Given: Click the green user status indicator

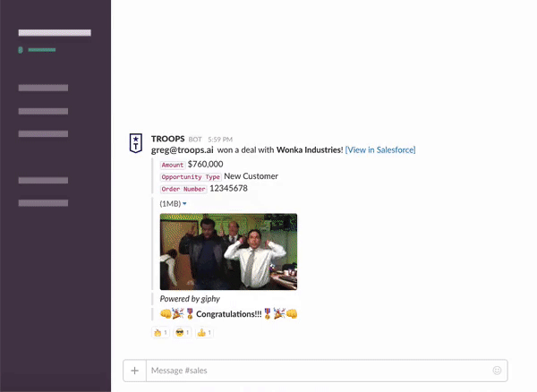Looking at the screenshot, I should (21, 50).
